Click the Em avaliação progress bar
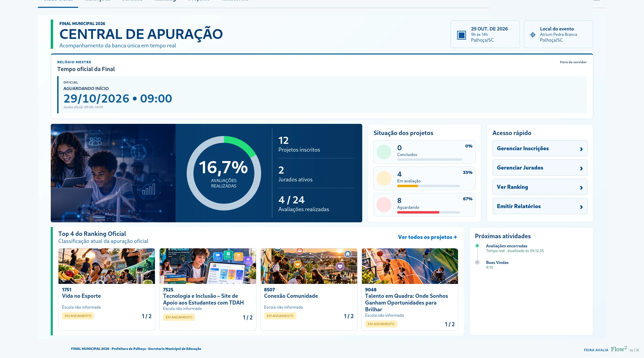This screenshot has height=358, width=644. click(x=429, y=186)
